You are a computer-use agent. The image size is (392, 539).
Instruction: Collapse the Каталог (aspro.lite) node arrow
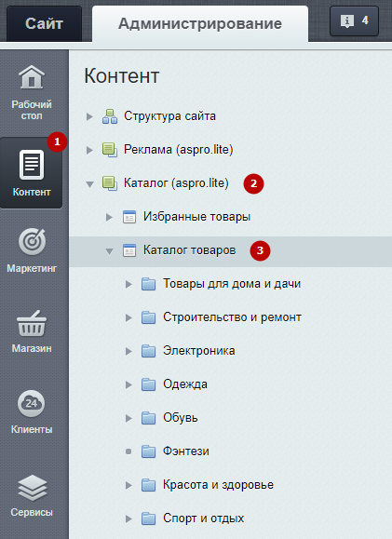click(x=89, y=184)
